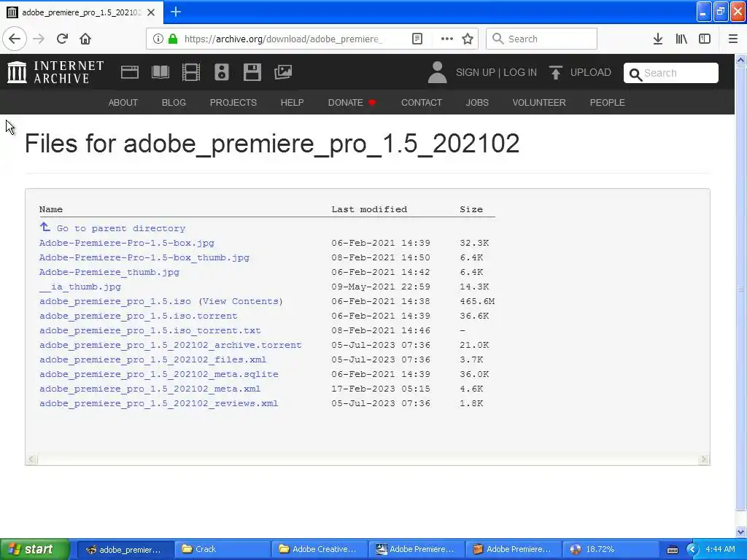Open the Images icon in Archive header
747x560 pixels.
[x=283, y=72]
